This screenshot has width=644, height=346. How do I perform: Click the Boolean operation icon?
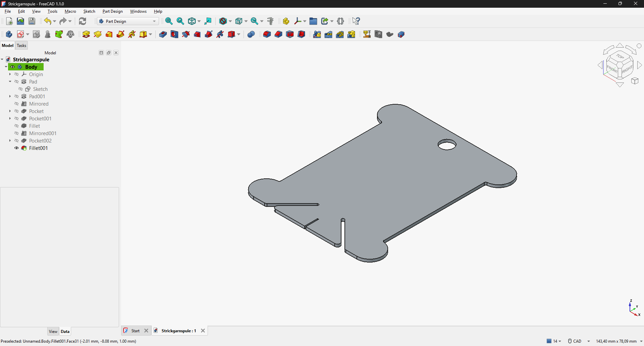coord(251,34)
